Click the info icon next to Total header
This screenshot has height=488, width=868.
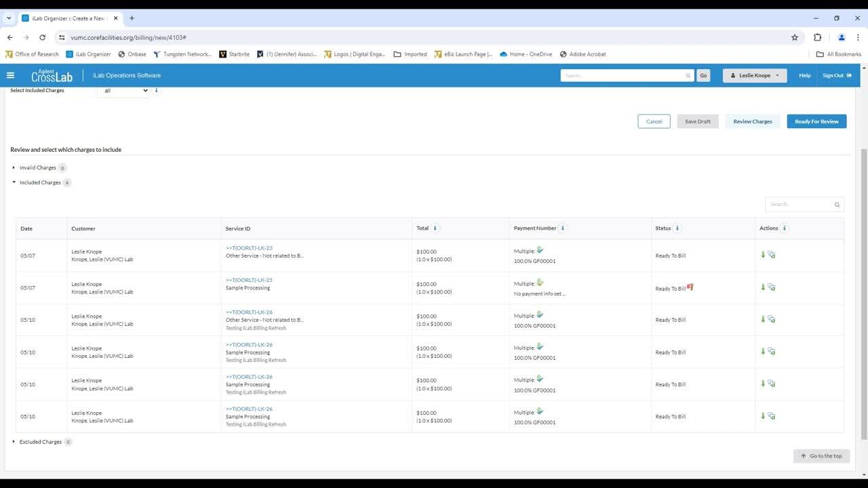point(435,228)
